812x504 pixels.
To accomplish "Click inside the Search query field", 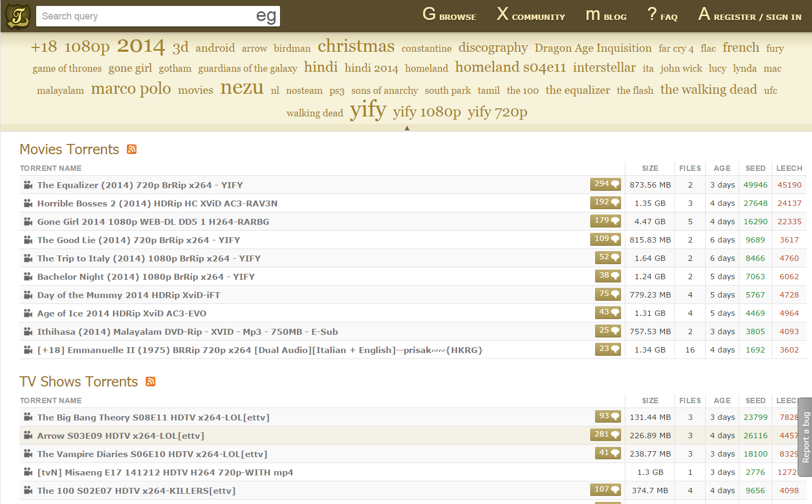I will point(135,16).
